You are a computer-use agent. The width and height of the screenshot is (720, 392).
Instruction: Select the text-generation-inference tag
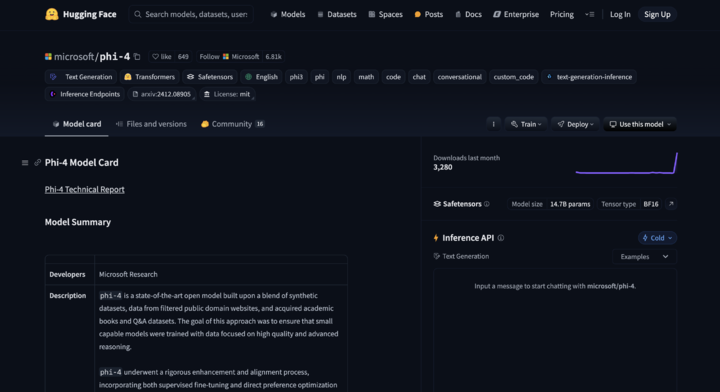pyautogui.click(x=589, y=77)
